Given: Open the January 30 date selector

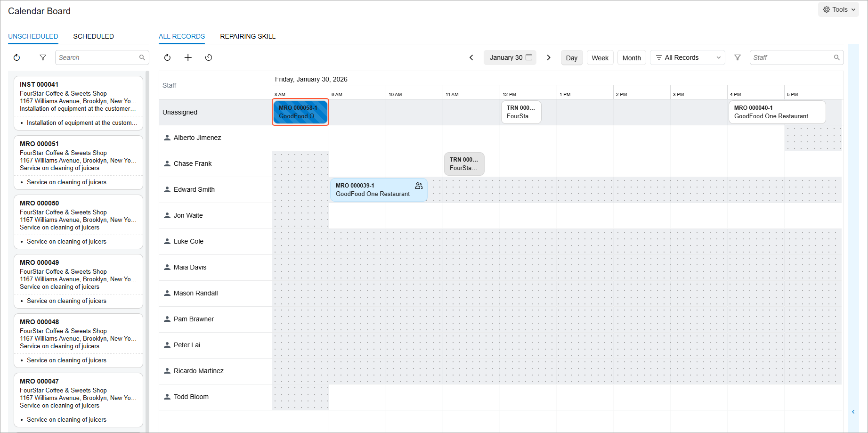Looking at the screenshot, I should [510, 57].
